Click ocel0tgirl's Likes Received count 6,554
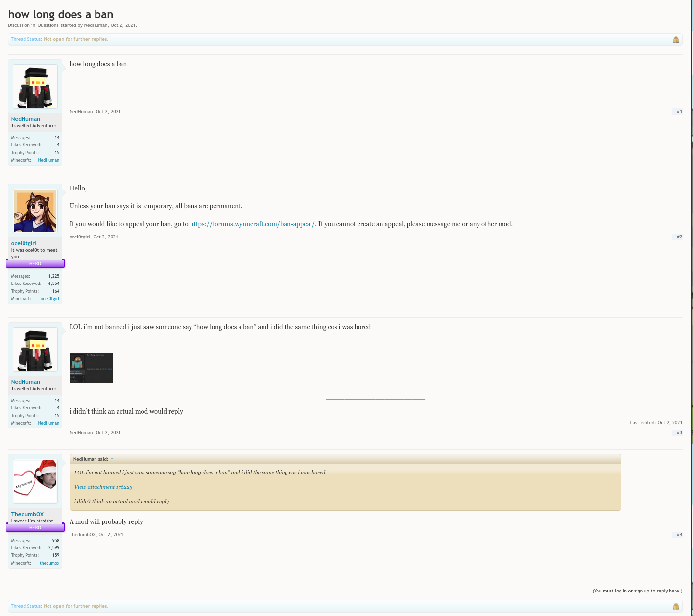 [54, 284]
